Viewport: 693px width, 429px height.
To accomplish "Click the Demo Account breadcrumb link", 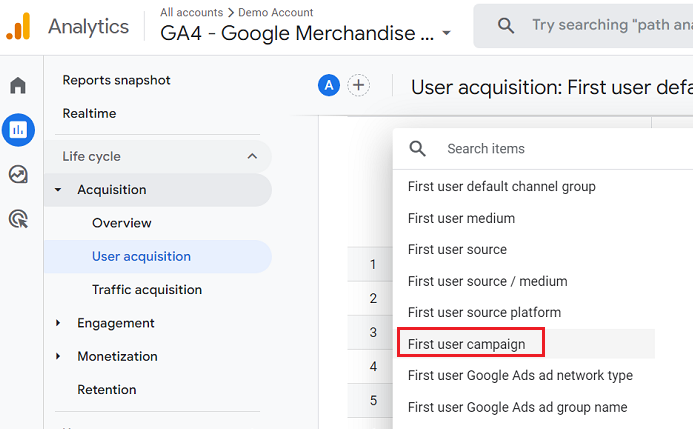I will point(275,12).
